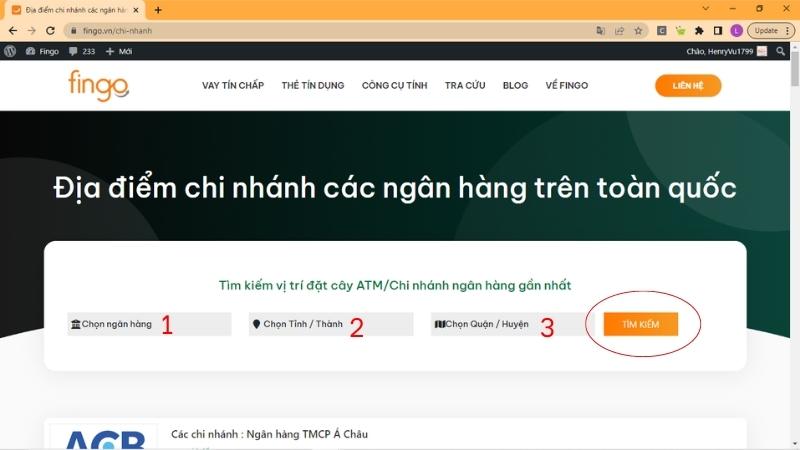Click the dark square extension icon
Viewport: 800px width, 450px height.
[x=661, y=31]
